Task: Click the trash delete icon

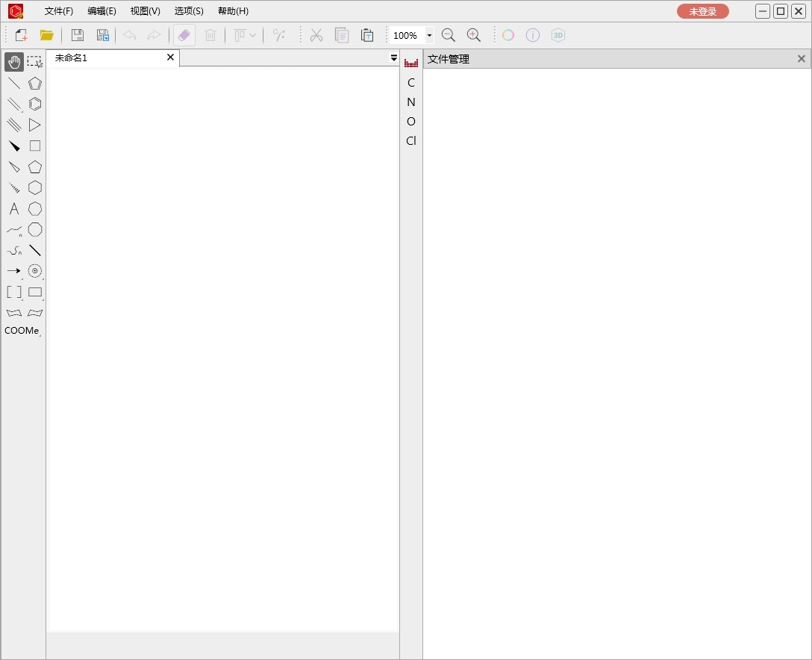Action: pyautogui.click(x=210, y=35)
